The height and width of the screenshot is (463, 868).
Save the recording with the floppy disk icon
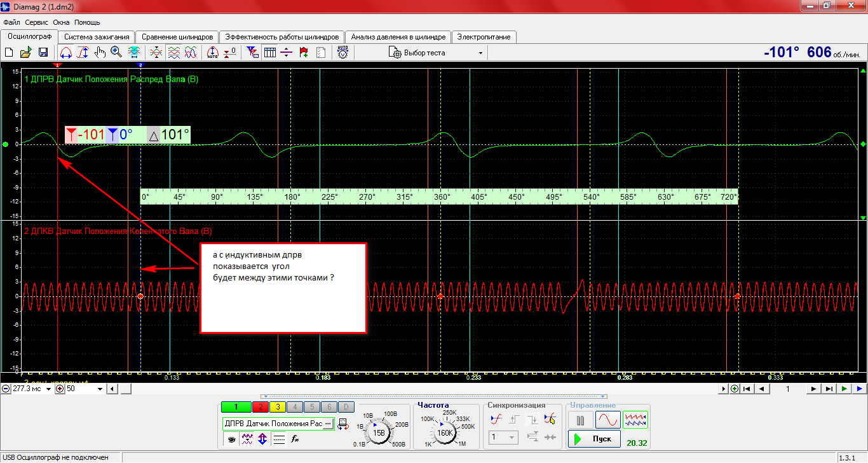[43, 53]
